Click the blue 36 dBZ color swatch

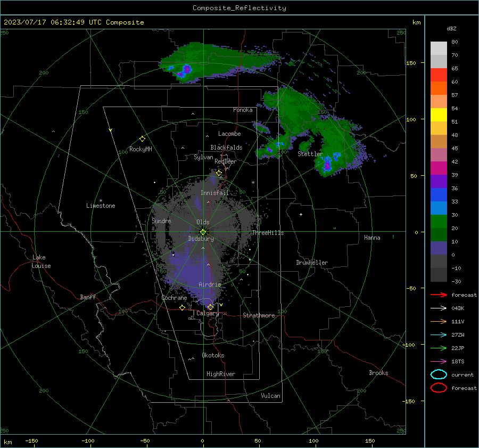(x=439, y=195)
